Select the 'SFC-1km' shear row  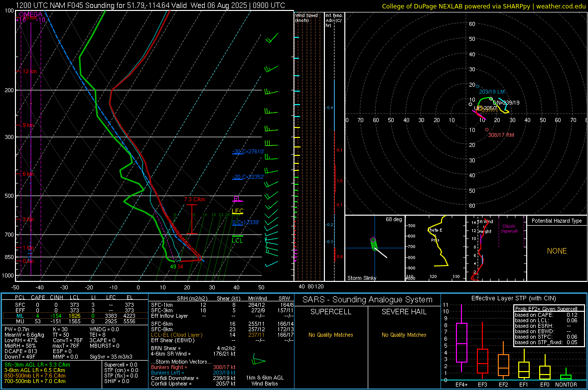click(222, 305)
